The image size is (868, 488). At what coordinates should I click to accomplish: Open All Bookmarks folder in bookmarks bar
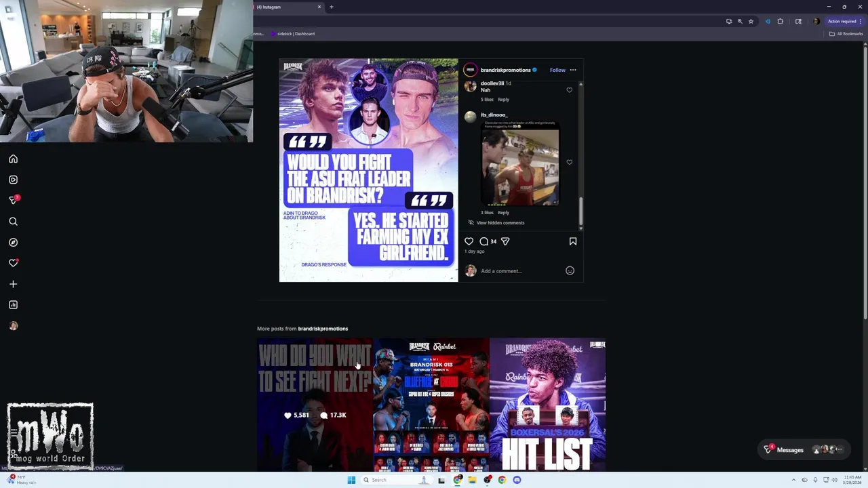pos(846,34)
